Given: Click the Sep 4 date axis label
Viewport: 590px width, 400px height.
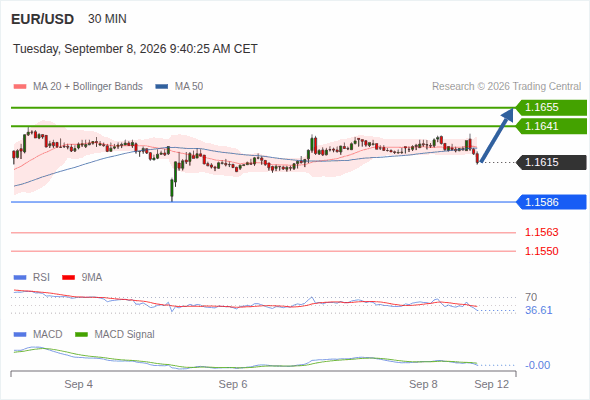Looking at the screenshot, I should coord(78,384).
